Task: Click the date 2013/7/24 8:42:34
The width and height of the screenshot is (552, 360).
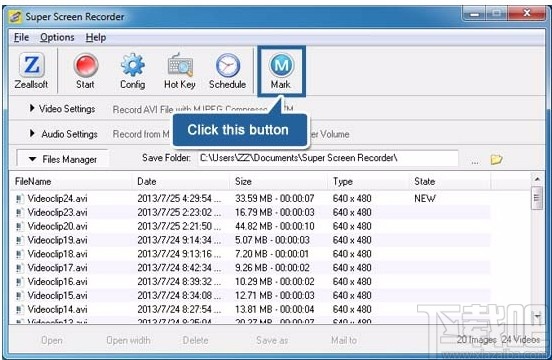Action: pos(179,268)
